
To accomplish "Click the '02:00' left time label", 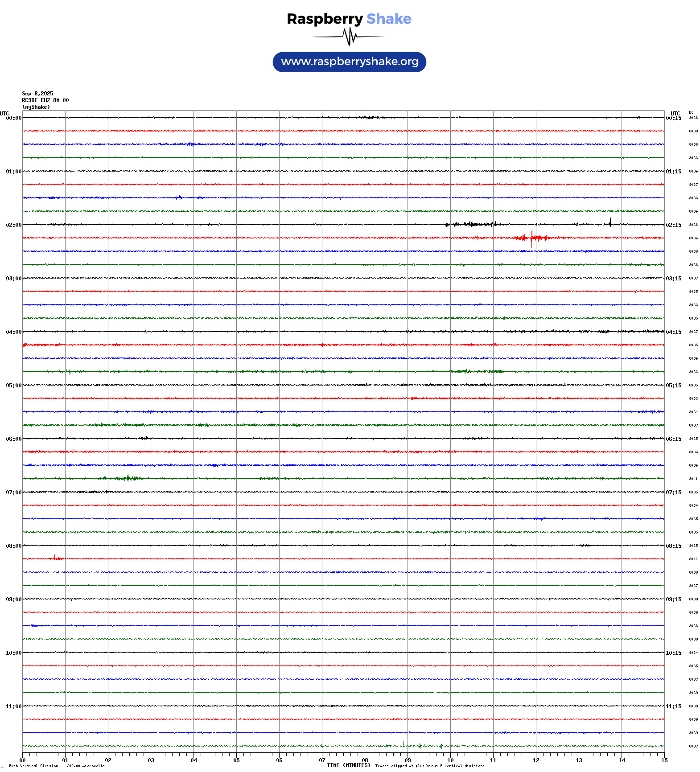I will (x=14, y=225).
